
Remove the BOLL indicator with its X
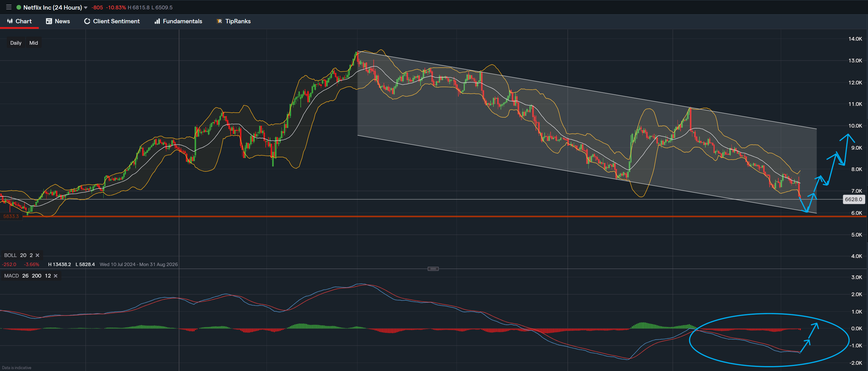[38, 256]
